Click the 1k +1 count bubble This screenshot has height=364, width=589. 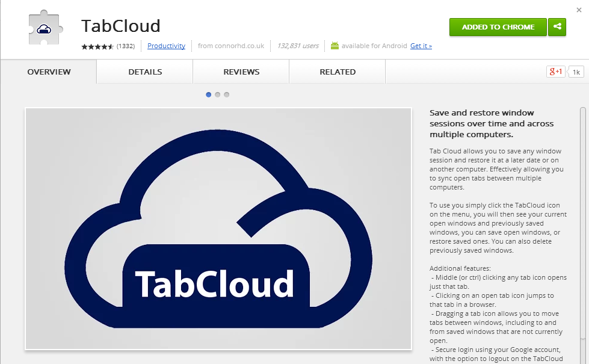click(x=576, y=72)
